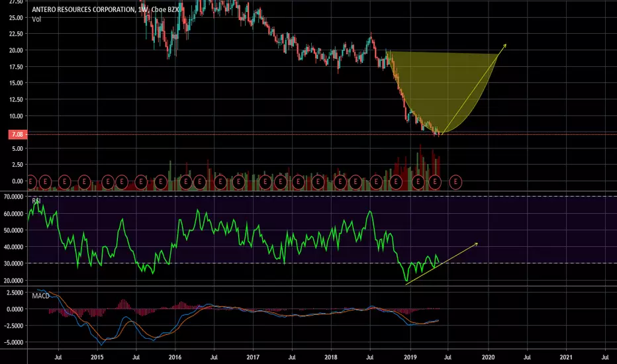This screenshot has width=617, height=364.
Task: Click the 17.50 price axis label
Action: pos(16,67)
